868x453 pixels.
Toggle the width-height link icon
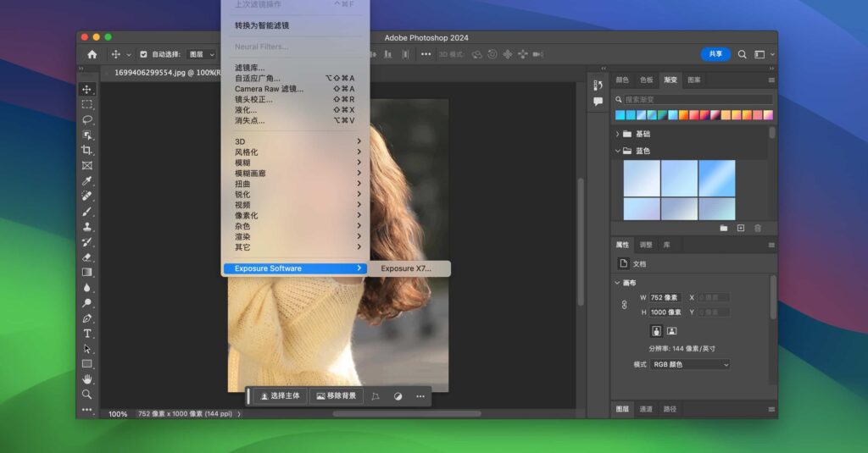pyautogui.click(x=624, y=305)
